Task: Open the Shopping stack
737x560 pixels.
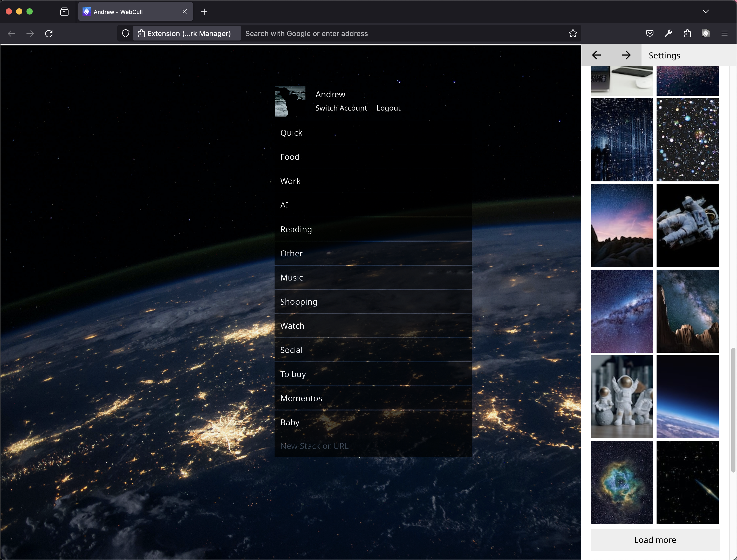Action: point(373,302)
